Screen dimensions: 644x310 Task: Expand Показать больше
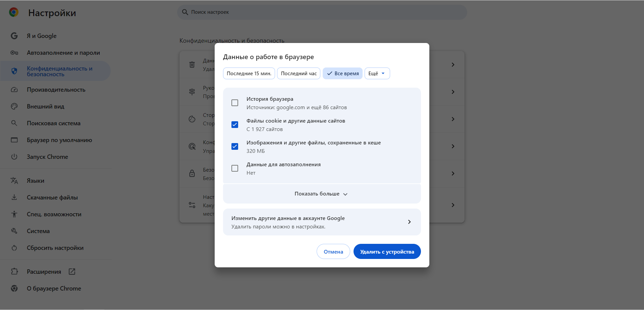pyautogui.click(x=321, y=193)
